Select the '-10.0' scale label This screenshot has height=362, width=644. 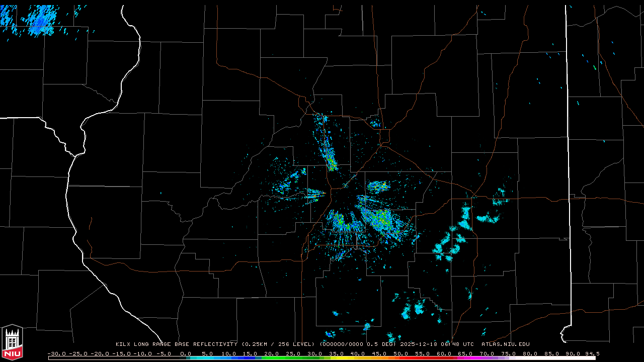[x=143, y=353]
